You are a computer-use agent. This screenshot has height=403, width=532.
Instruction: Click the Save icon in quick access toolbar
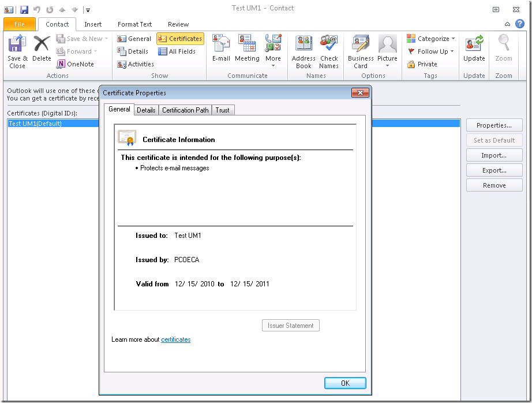coord(24,9)
